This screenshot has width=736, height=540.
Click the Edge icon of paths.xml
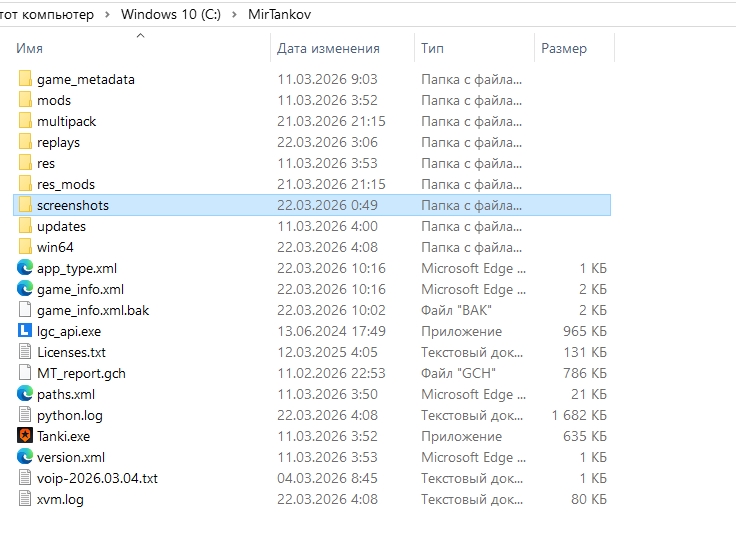[25, 393]
